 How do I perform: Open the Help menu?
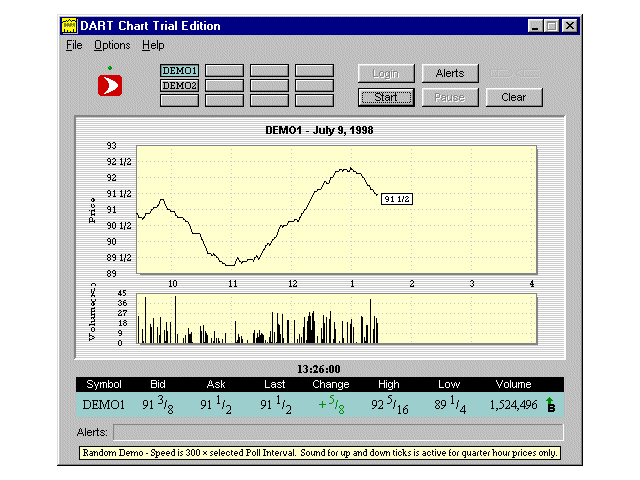153,45
